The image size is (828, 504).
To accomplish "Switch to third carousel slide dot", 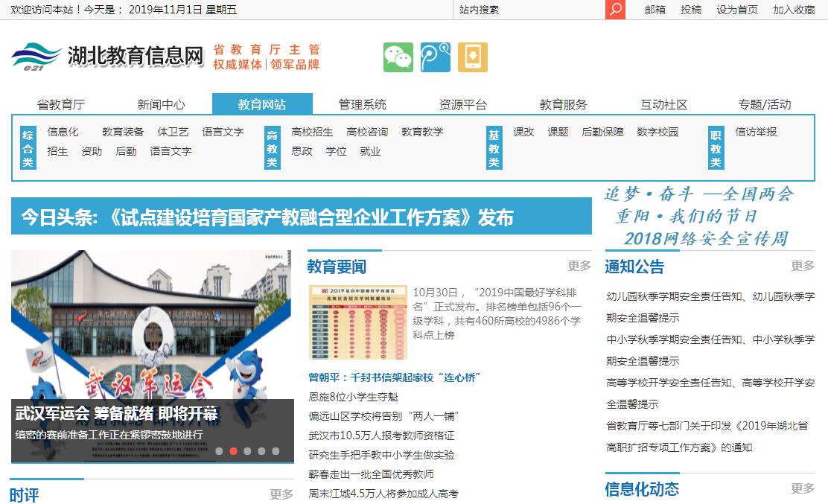I will [x=247, y=451].
